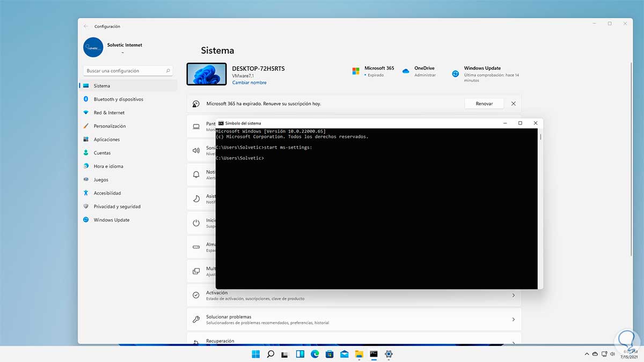644x362 pixels.
Task: Click the 'start ms-settings:' command line
Action: click(x=264, y=147)
